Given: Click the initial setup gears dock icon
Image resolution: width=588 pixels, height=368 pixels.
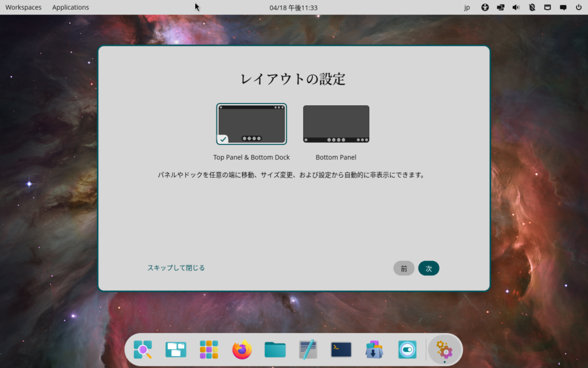Looking at the screenshot, I should tap(444, 350).
